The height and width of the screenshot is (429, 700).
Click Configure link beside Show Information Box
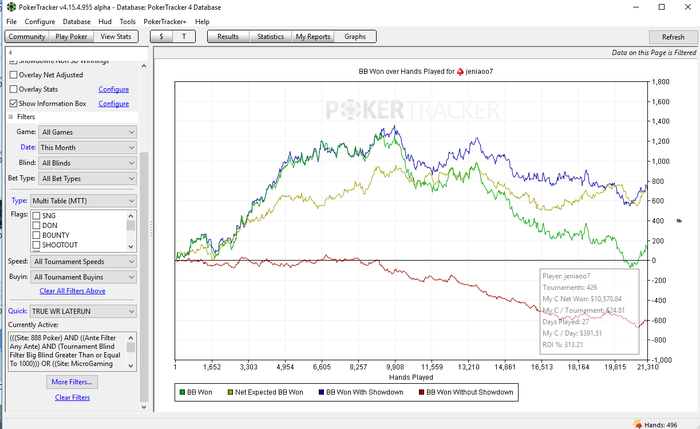click(113, 104)
